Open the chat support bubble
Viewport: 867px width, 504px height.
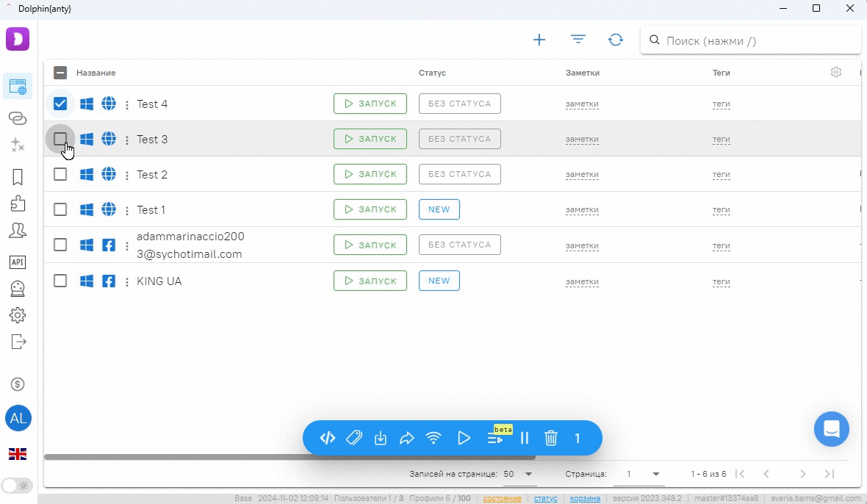831,429
